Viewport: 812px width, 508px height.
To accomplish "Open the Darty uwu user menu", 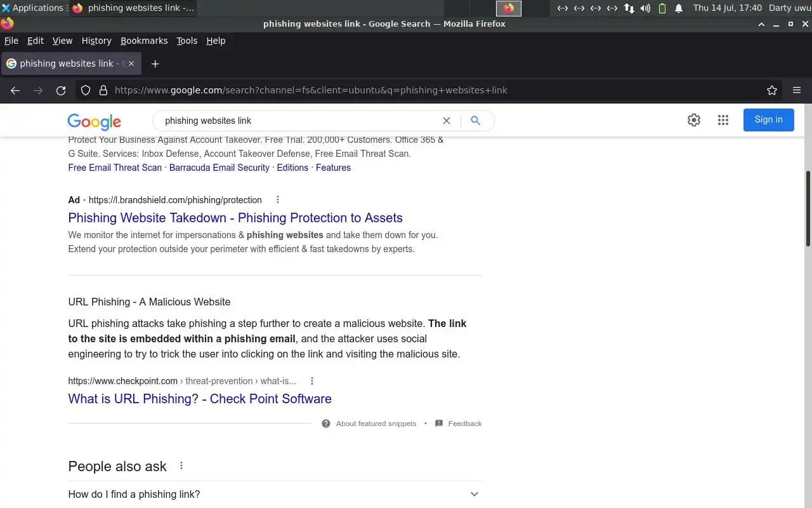I will (789, 8).
